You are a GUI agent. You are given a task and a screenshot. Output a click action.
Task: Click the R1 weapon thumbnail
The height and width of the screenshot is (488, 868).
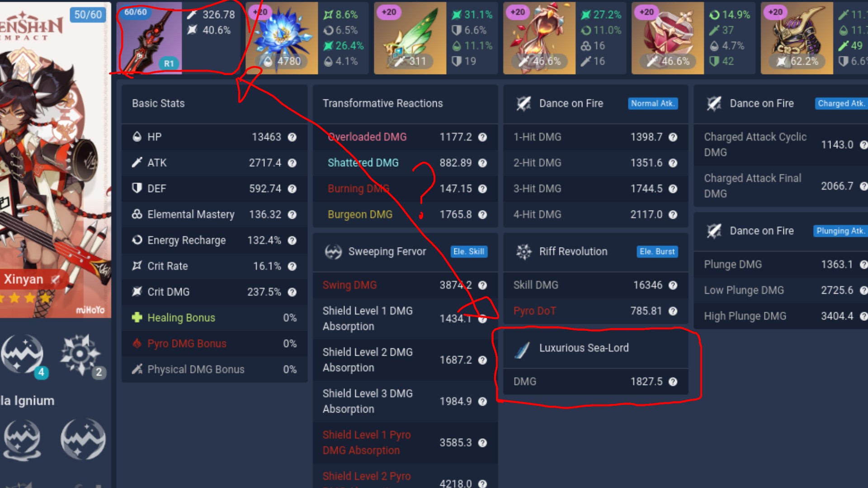click(149, 38)
